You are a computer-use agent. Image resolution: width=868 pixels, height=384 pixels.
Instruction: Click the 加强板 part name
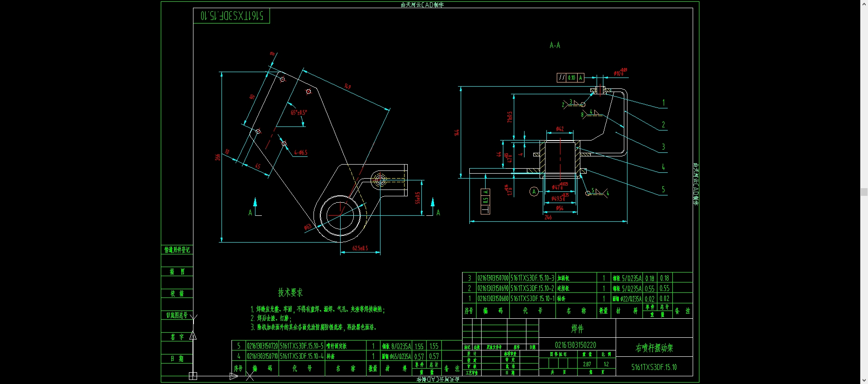[x=563, y=278]
